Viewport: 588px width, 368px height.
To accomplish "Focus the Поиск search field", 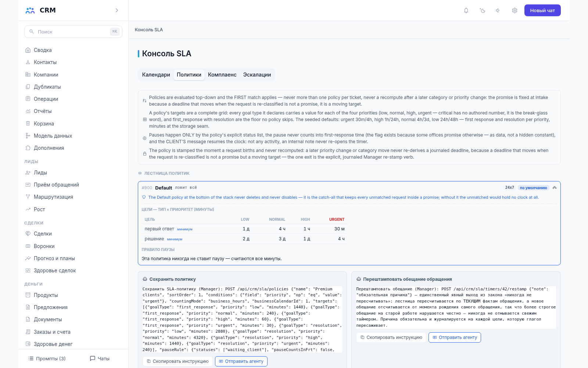I will tap(73, 32).
